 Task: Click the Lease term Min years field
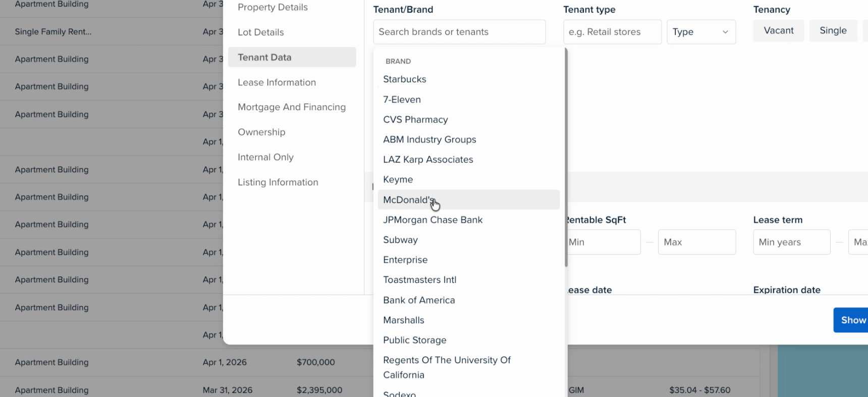pyautogui.click(x=791, y=242)
